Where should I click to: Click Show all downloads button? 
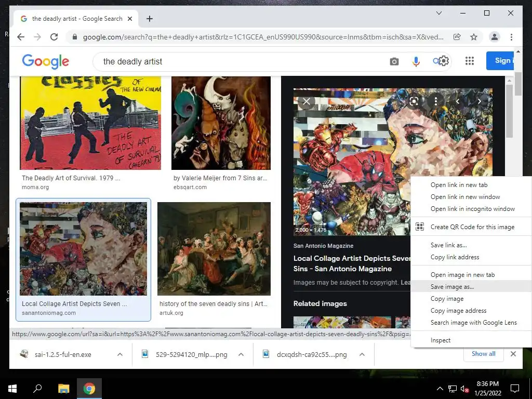click(x=483, y=353)
